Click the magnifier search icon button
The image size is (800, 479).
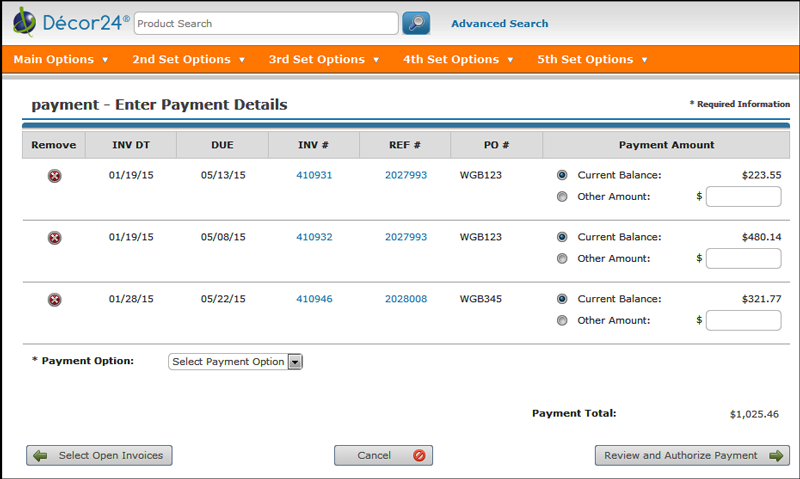415,23
